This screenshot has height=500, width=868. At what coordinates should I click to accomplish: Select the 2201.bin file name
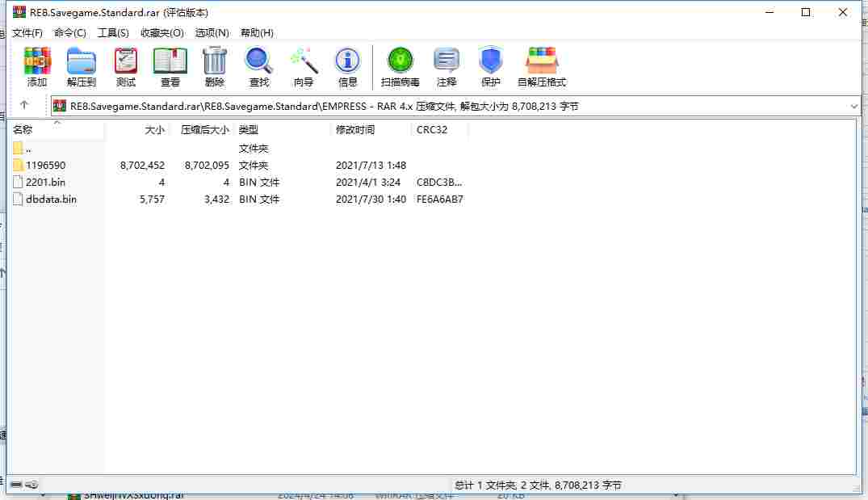[45, 183]
